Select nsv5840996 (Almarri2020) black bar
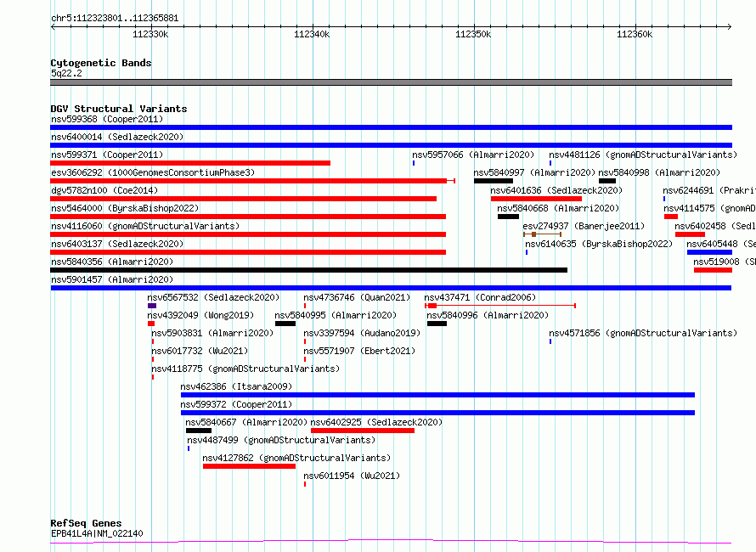The height and width of the screenshot is (552, 756). point(437,324)
